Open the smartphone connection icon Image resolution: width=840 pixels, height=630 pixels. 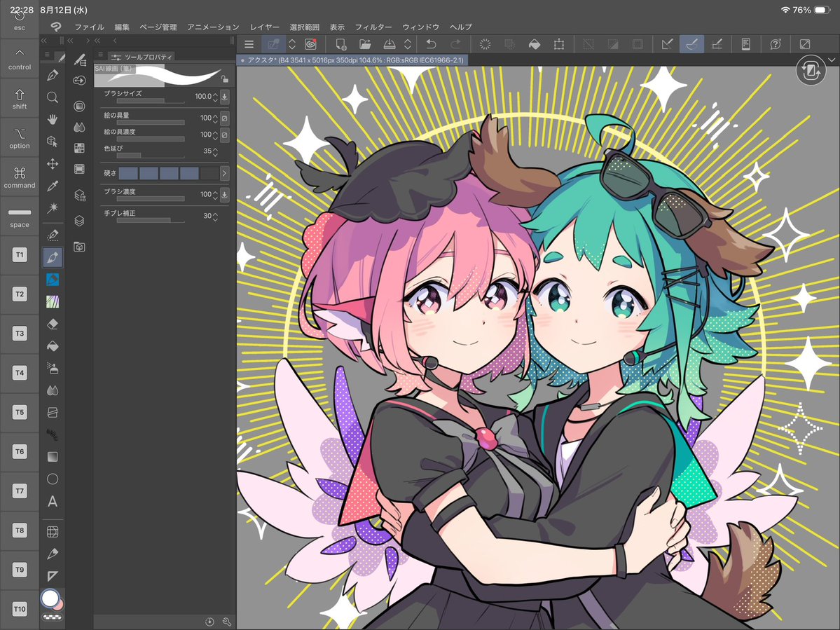point(745,44)
